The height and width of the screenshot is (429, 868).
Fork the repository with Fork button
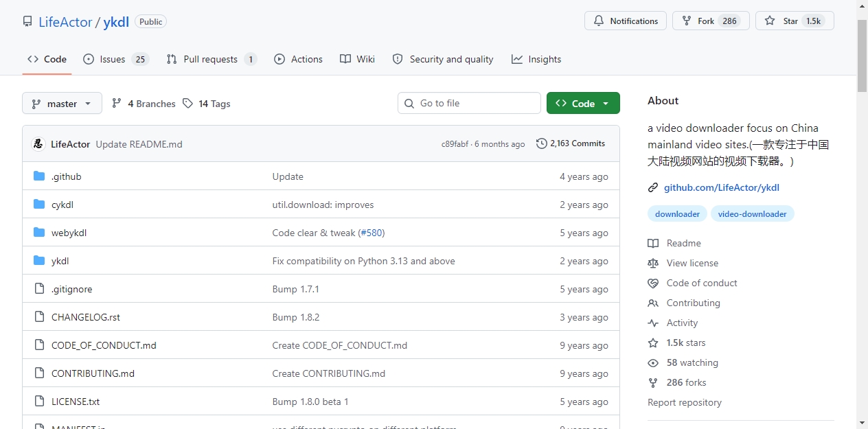coord(711,21)
